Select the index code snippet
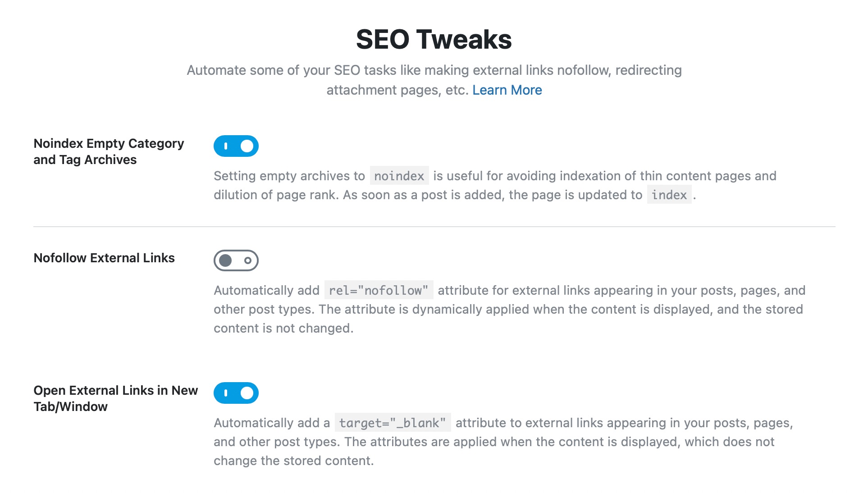 669,195
